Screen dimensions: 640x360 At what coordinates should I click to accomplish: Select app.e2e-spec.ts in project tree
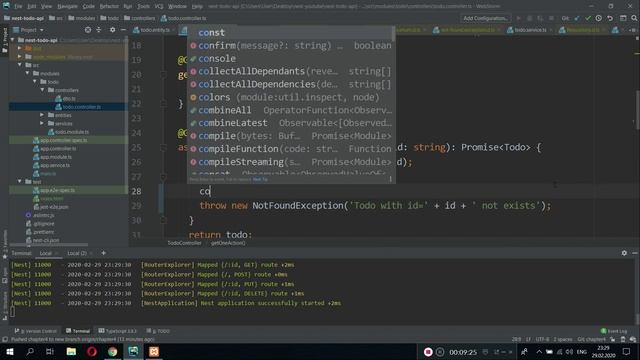point(57,190)
